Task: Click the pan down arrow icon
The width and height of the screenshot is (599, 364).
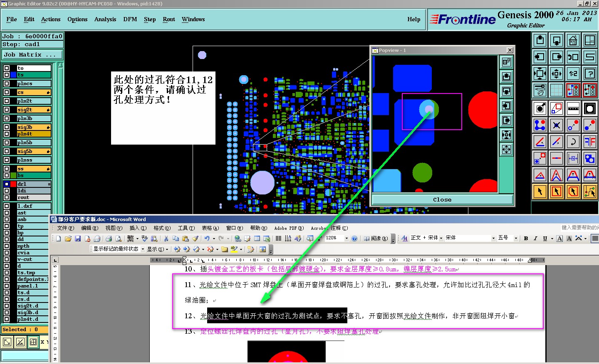Action: 557,40
